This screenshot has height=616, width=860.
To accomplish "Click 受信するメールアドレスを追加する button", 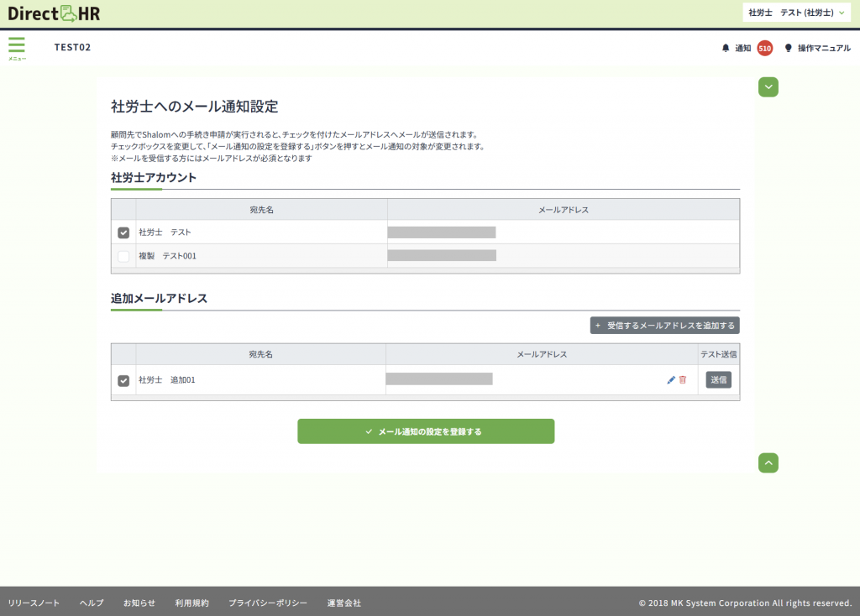I will point(664,326).
